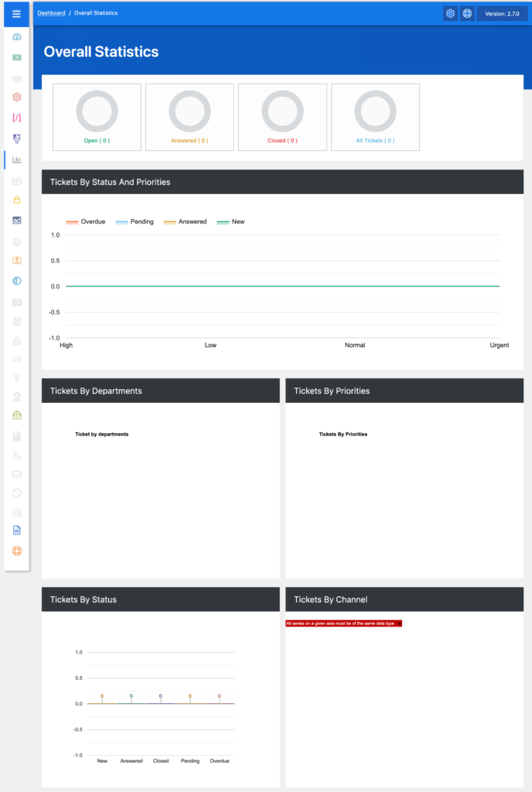Viewport: 532px width, 792px height.
Task: Open the yellow padlock sidebar icon
Action: pos(17,200)
